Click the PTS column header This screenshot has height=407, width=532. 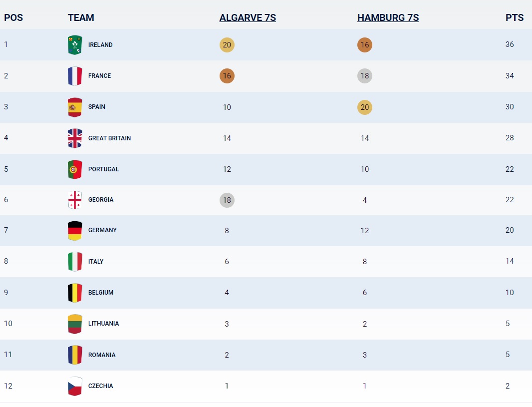tap(515, 17)
